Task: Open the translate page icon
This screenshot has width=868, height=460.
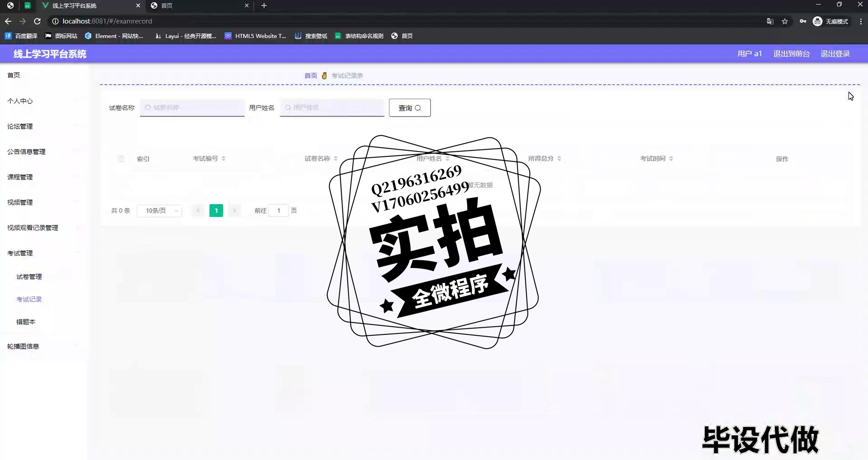Action: [770, 21]
